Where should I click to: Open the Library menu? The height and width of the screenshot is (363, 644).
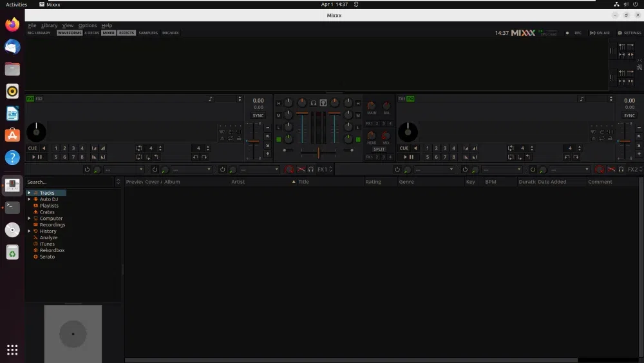point(50,26)
